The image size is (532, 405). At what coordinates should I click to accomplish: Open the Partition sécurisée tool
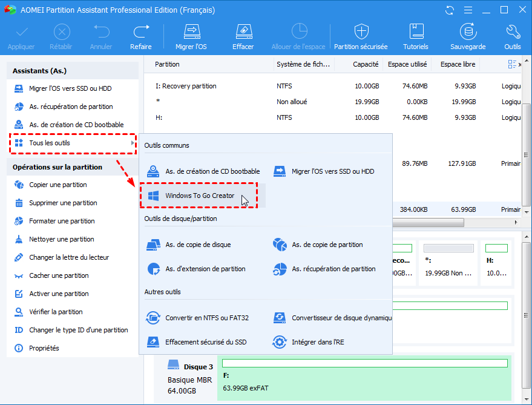pyautogui.click(x=361, y=37)
